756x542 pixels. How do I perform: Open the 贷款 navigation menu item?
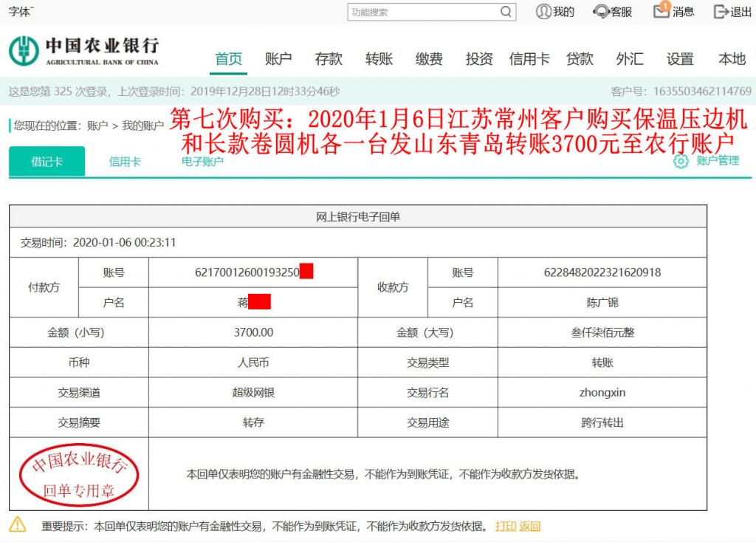click(580, 58)
